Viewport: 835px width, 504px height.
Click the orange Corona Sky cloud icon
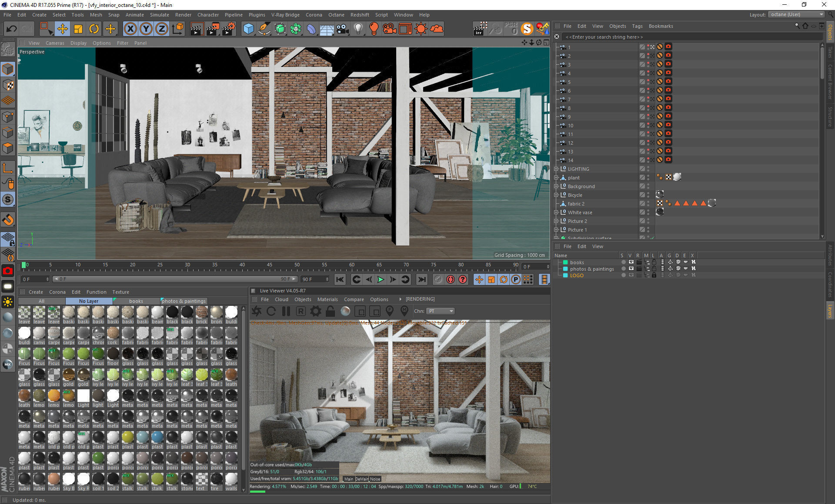(x=437, y=29)
